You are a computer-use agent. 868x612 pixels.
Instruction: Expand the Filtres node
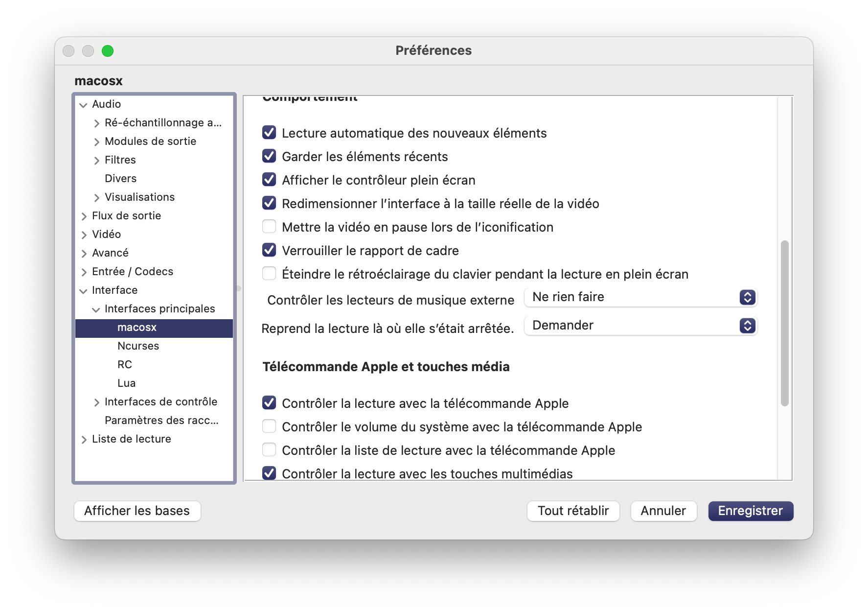tap(96, 161)
